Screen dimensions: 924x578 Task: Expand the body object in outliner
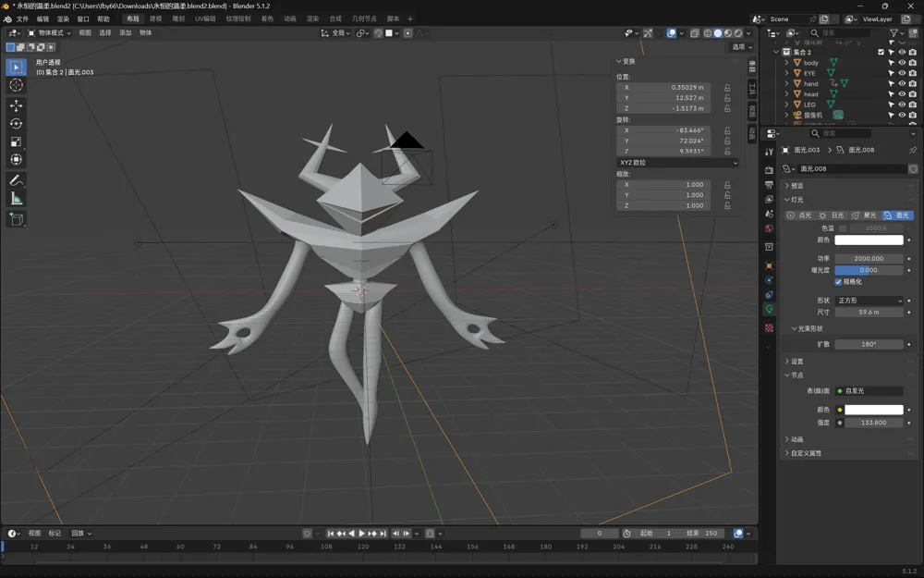pyautogui.click(x=786, y=63)
